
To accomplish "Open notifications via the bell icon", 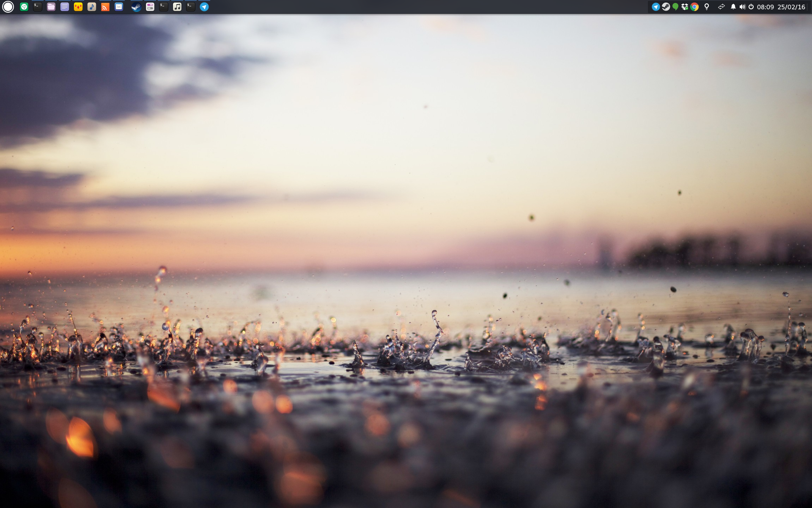I will pyautogui.click(x=733, y=7).
